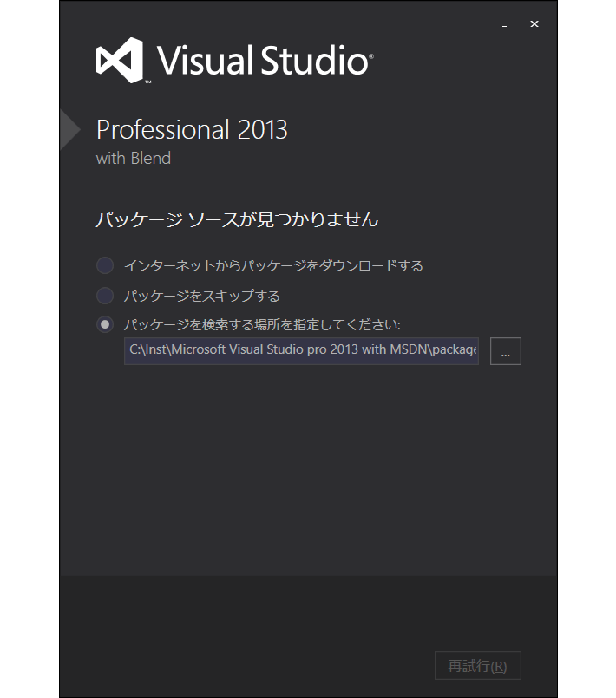Select download packages from internet option
The image size is (616, 698).
click(x=105, y=265)
